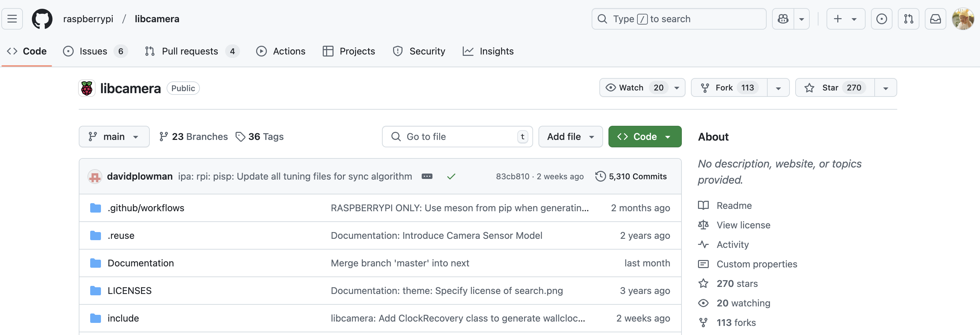Open latest commit message about sync algorithm

coord(295,176)
